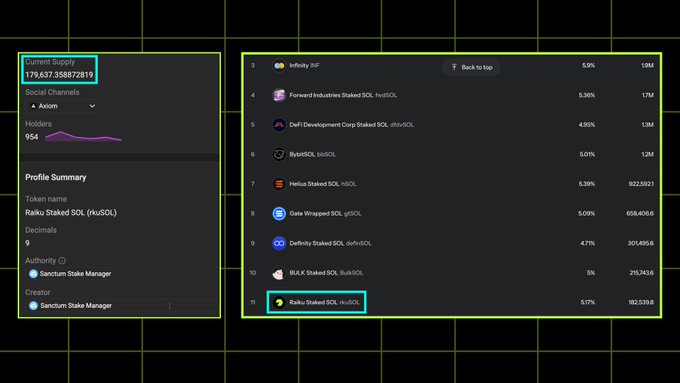Click the Authority info icon

click(62, 261)
